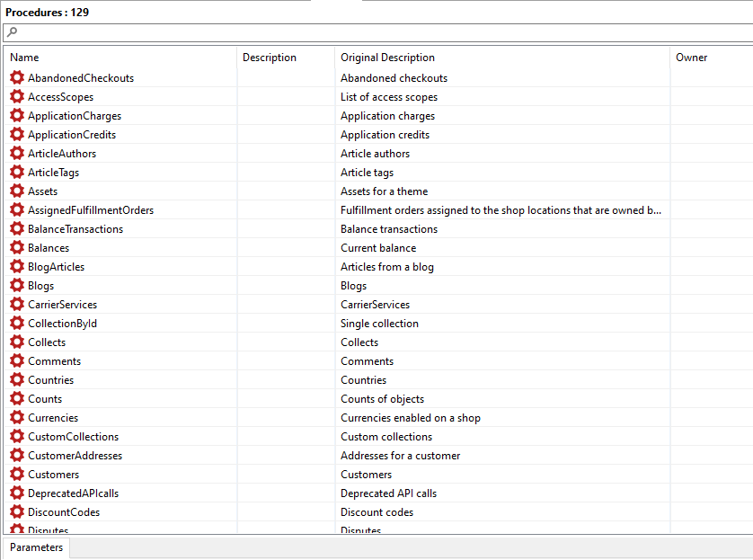
Task: Sort by the Name column header
Action: [25, 58]
